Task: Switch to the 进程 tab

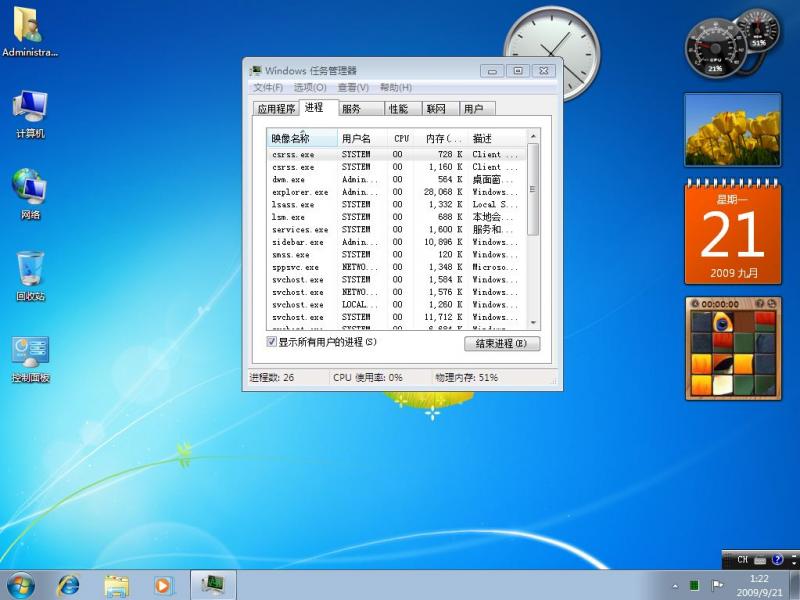Action: pos(318,108)
